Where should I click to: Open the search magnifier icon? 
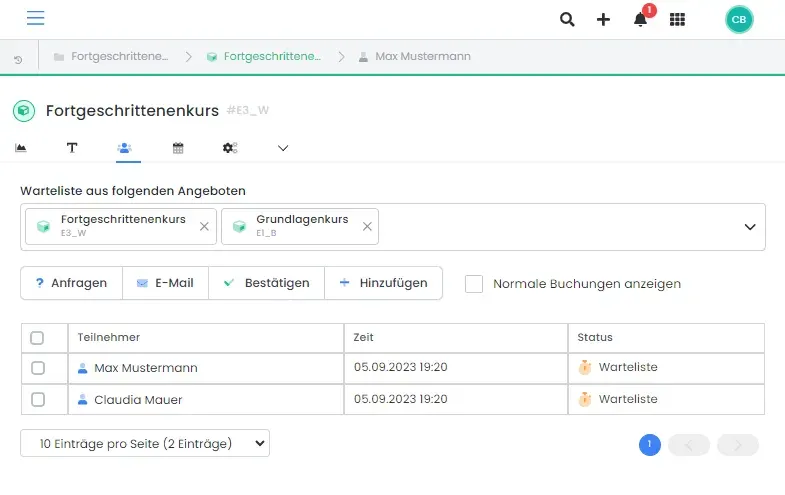[x=567, y=20]
